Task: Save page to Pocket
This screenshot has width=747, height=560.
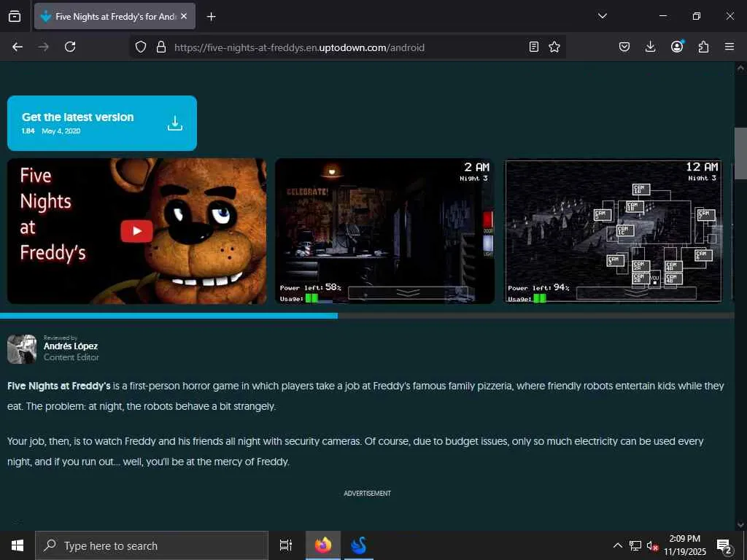Action: point(624,47)
